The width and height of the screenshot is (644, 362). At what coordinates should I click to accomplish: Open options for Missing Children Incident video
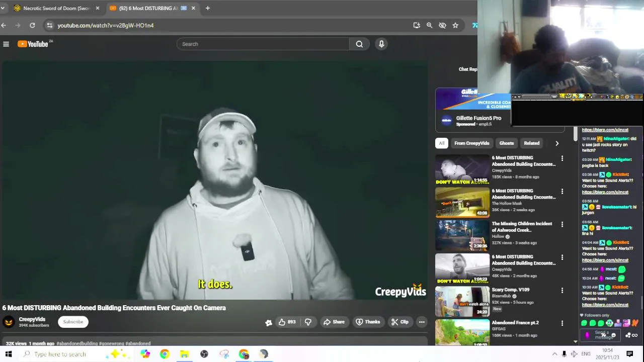[x=562, y=224]
